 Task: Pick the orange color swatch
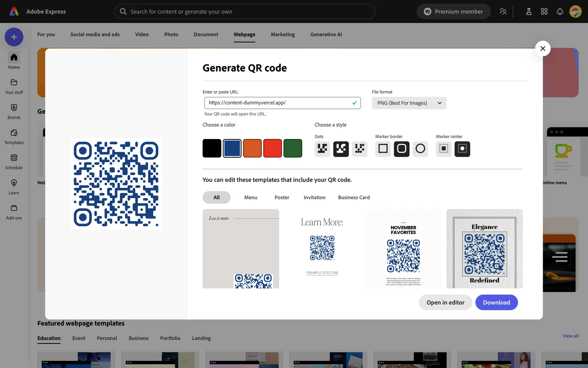[x=252, y=148]
